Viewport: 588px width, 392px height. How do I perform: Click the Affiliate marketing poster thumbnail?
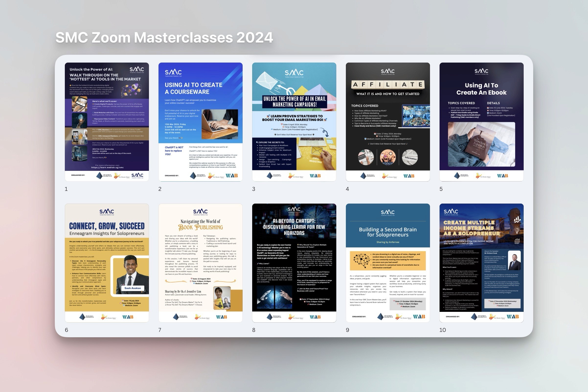(x=388, y=122)
